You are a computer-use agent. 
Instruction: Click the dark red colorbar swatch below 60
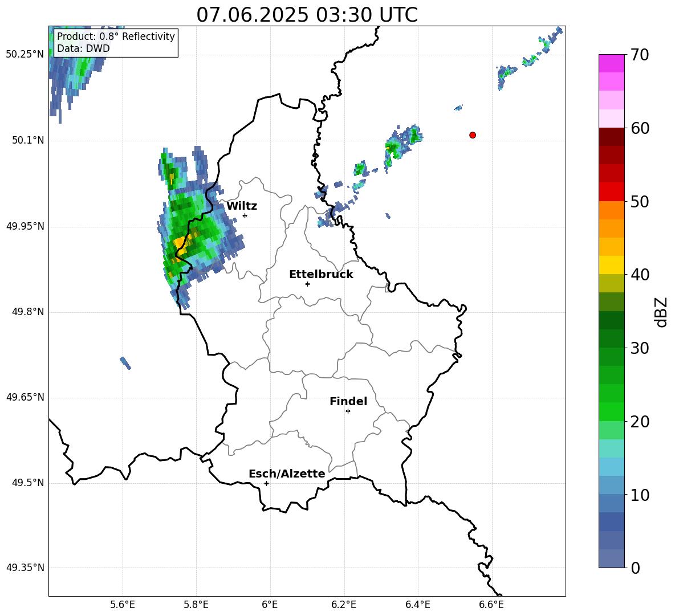click(x=611, y=136)
